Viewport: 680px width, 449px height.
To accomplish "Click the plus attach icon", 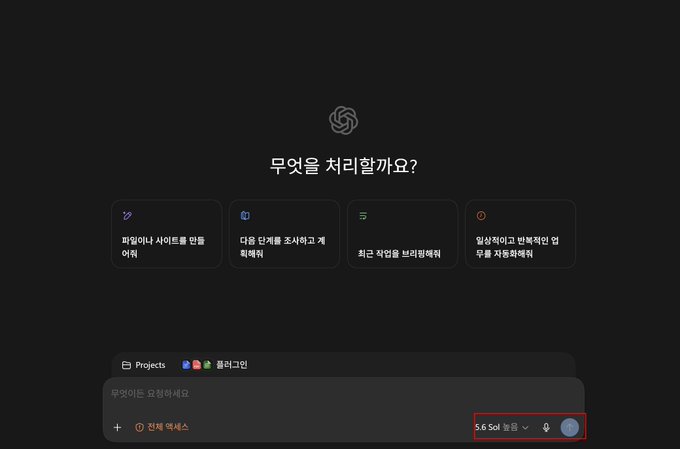I will click(x=117, y=427).
